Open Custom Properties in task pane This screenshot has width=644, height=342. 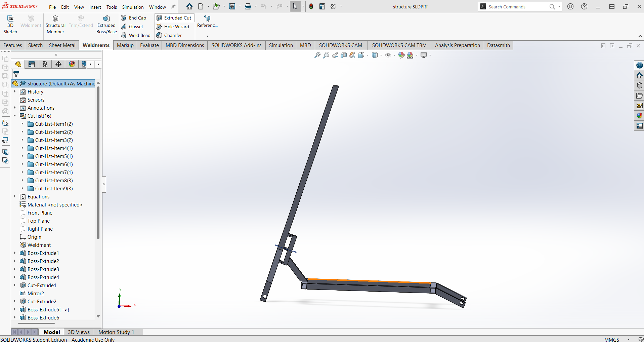[x=639, y=126]
